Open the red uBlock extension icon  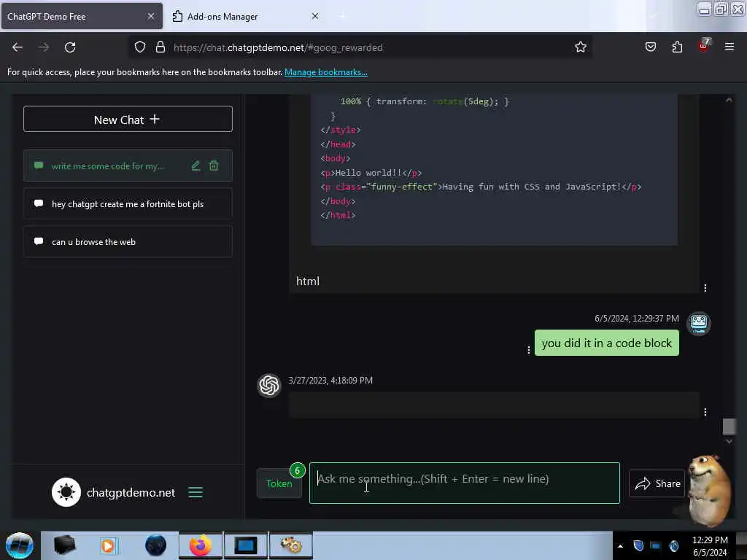[704, 46]
